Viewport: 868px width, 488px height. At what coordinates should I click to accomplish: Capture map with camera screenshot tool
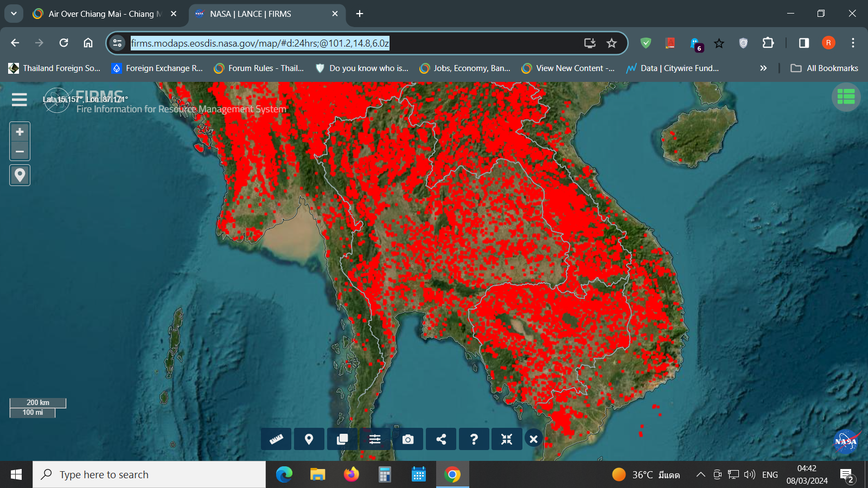tap(408, 439)
